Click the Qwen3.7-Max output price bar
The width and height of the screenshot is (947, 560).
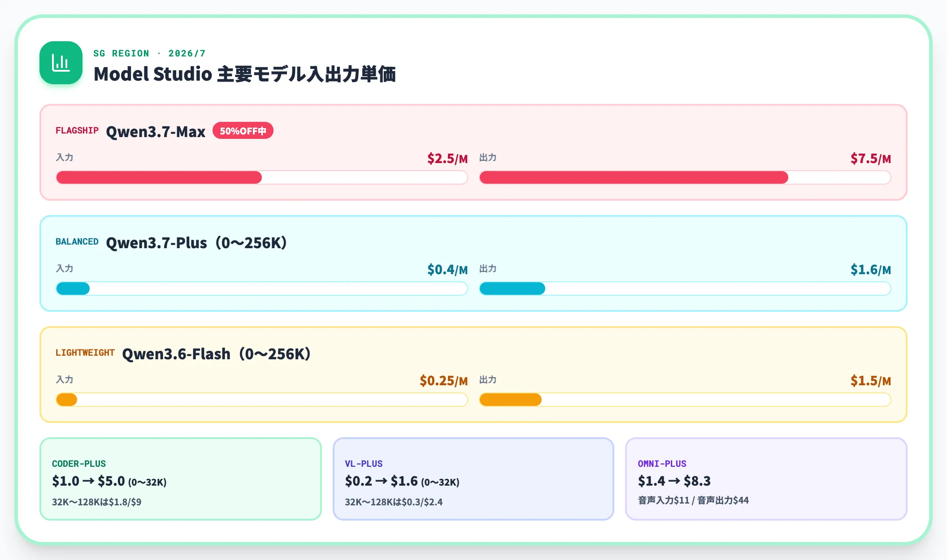(x=685, y=177)
